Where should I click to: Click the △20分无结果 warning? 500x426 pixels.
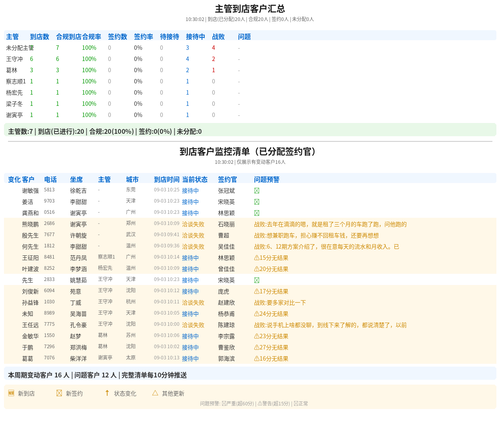tap(271, 269)
